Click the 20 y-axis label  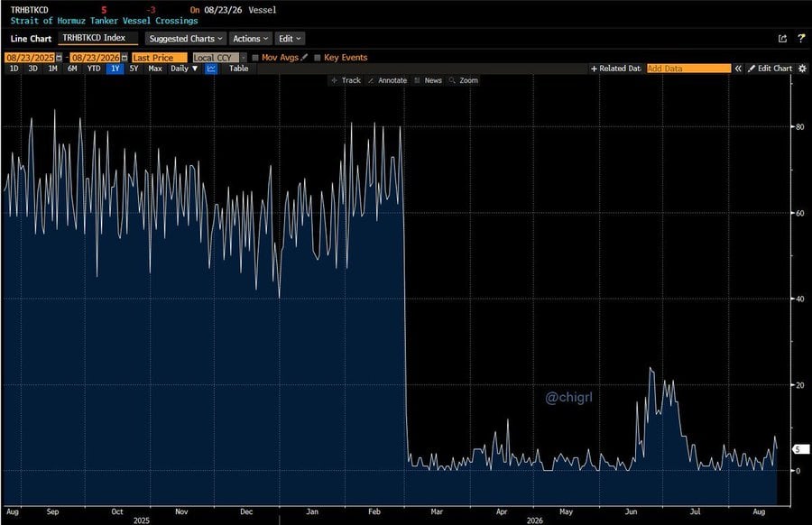pos(800,384)
